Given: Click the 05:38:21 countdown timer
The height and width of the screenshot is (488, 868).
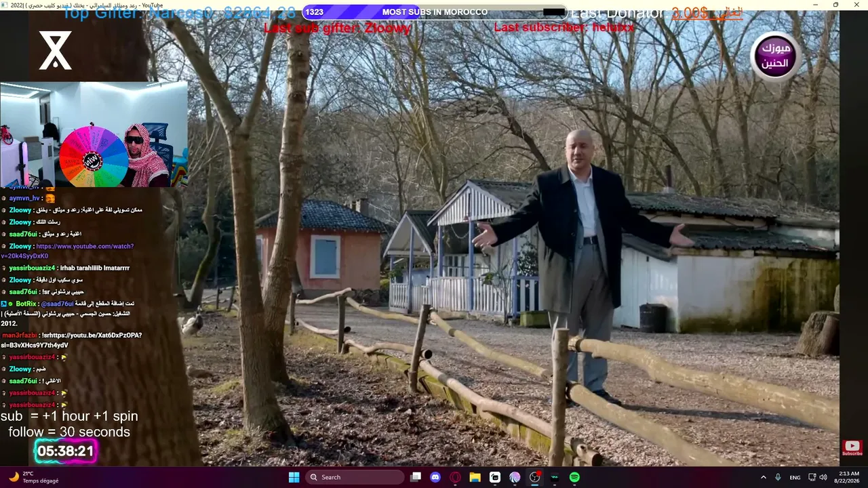Looking at the screenshot, I should [66, 451].
